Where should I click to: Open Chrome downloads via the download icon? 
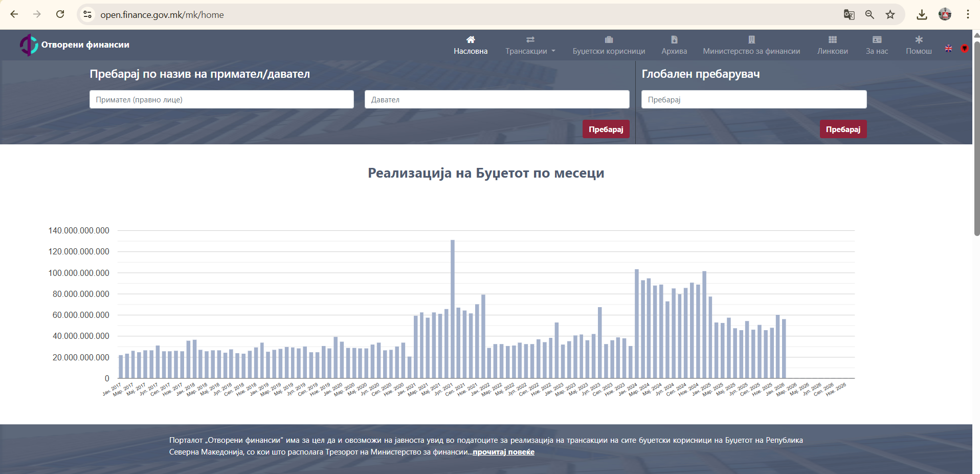point(922,15)
